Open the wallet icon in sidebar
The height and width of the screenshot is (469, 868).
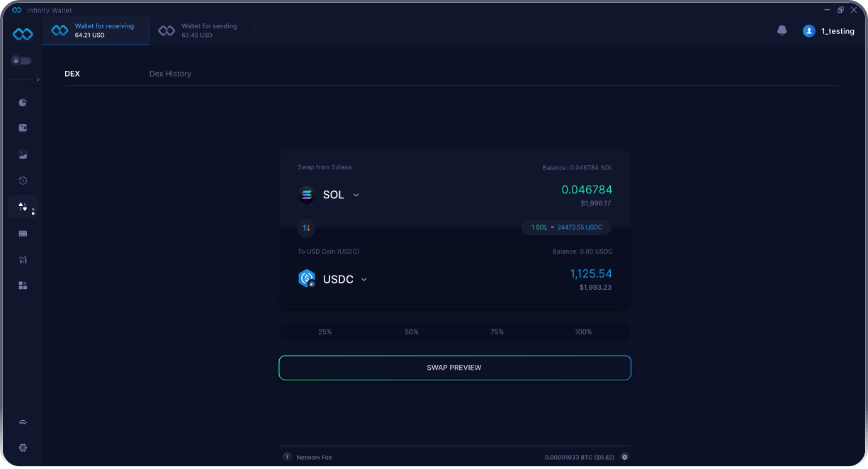point(23,128)
